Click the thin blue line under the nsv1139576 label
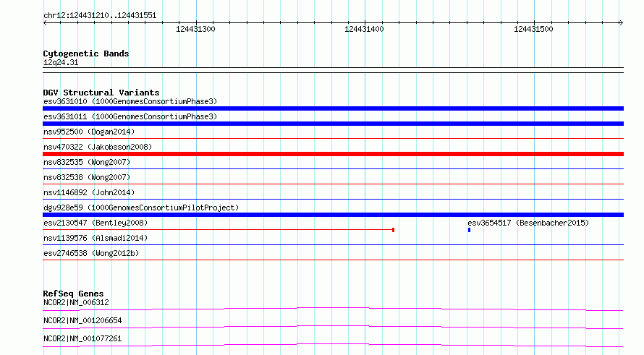This screenshot has width=644, height=355. tap(333, 245)
